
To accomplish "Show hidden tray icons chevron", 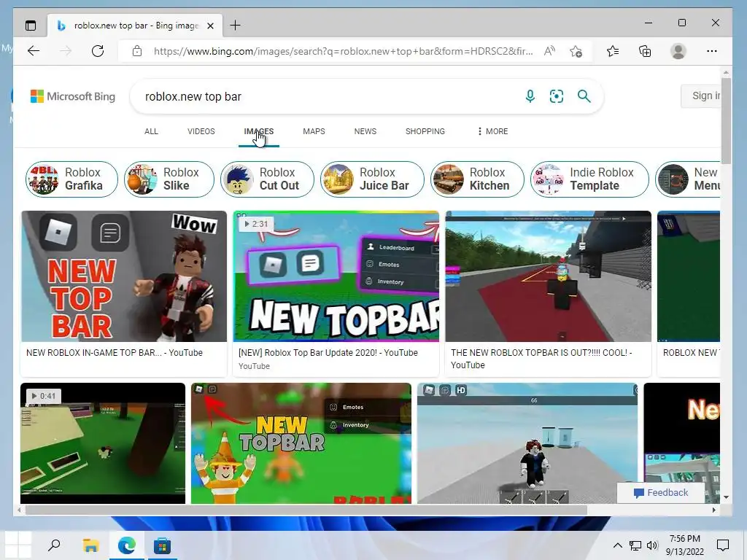I will pyautogui.click(x=617, y=545).
